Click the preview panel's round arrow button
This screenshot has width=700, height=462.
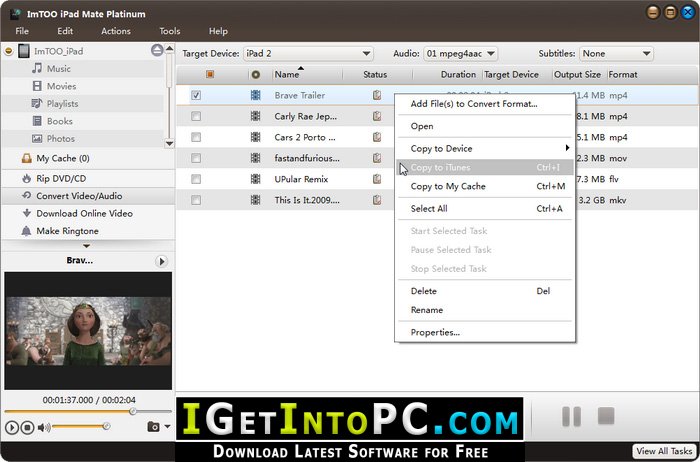pos(162,261)
